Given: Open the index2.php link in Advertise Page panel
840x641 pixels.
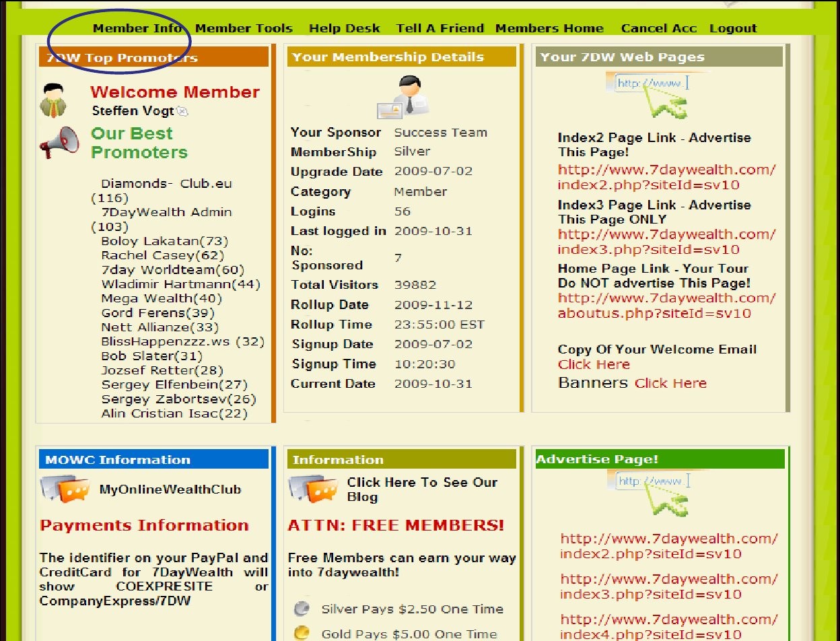Looking at the screenshot, I should tap(669, 546).
